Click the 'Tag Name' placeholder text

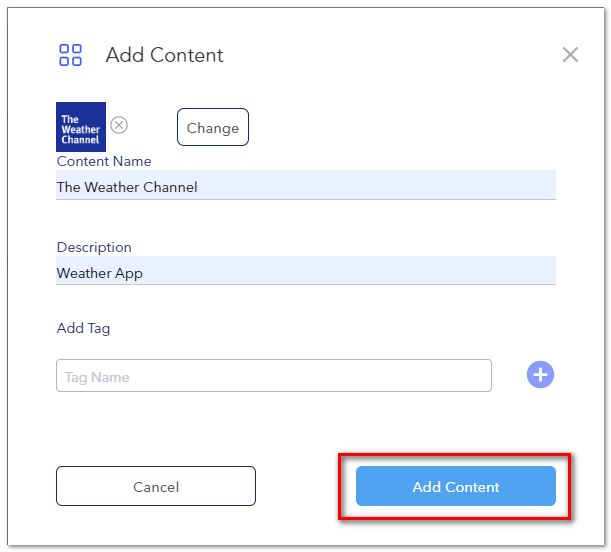coord(97,377)
